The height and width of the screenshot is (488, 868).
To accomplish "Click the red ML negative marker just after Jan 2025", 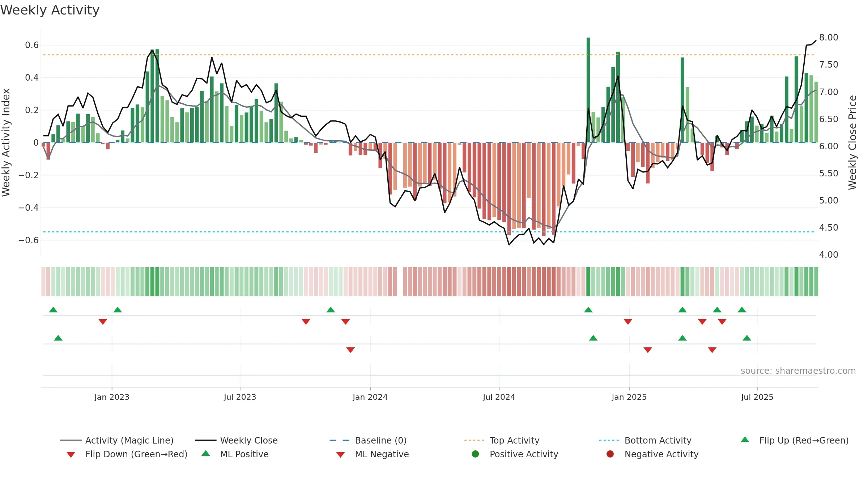I will (x=648, y=350).
